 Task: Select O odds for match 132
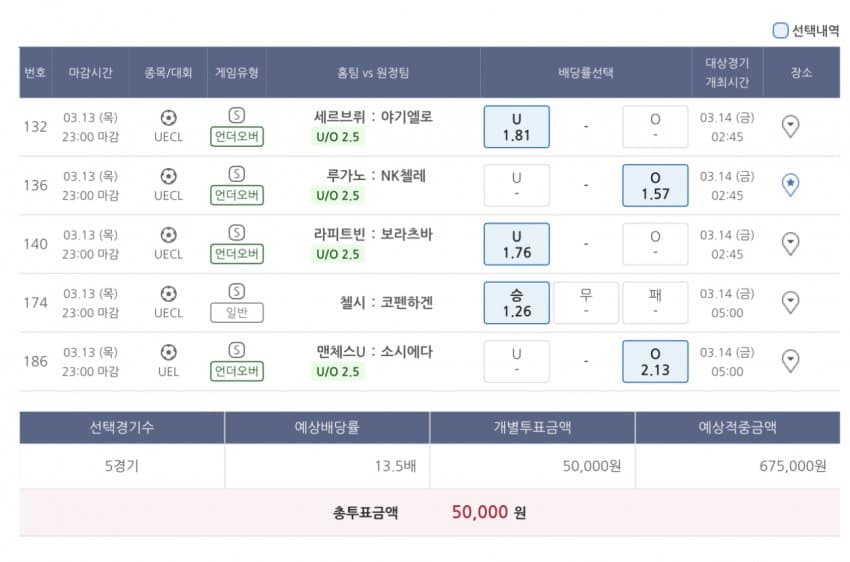pyautogui.click(x=655, y=127)
